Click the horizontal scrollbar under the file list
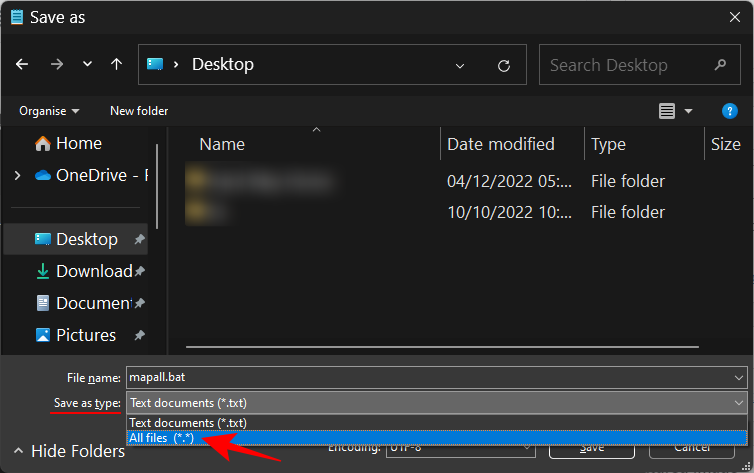The height and width of the screenshot is (473, 754). coord(442,347)
